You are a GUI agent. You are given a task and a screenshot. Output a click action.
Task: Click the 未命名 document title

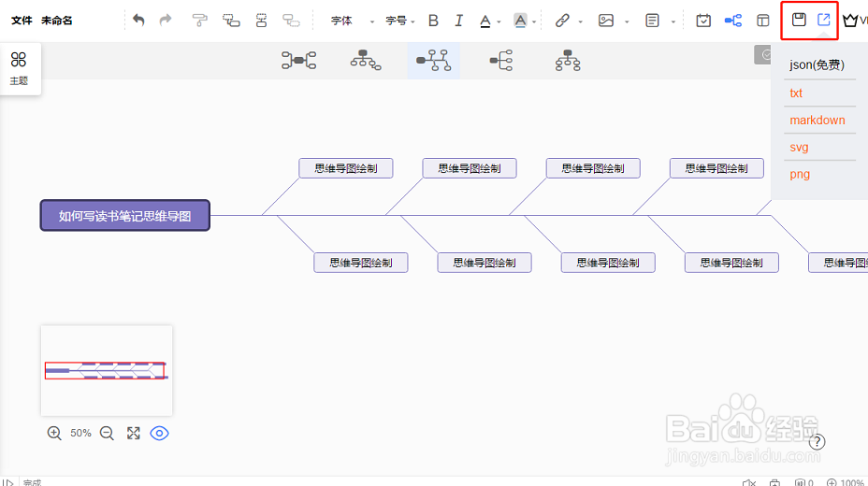click(x=56, y=21)
